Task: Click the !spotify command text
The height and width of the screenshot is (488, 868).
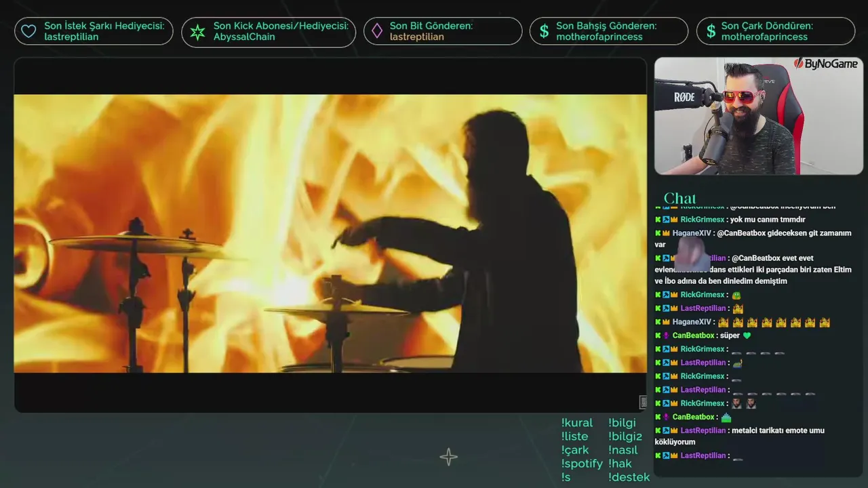Action: click(582, 464)
